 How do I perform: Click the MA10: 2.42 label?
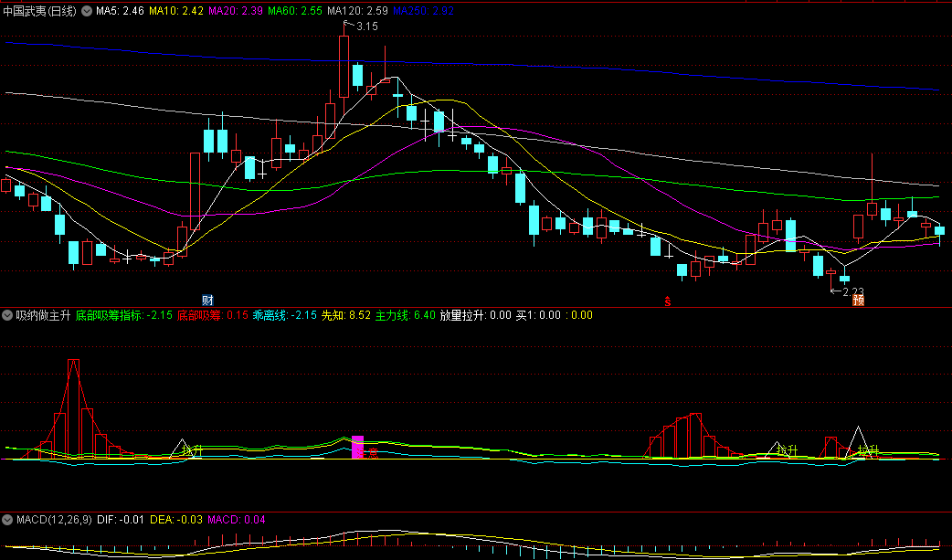point(176,11)
